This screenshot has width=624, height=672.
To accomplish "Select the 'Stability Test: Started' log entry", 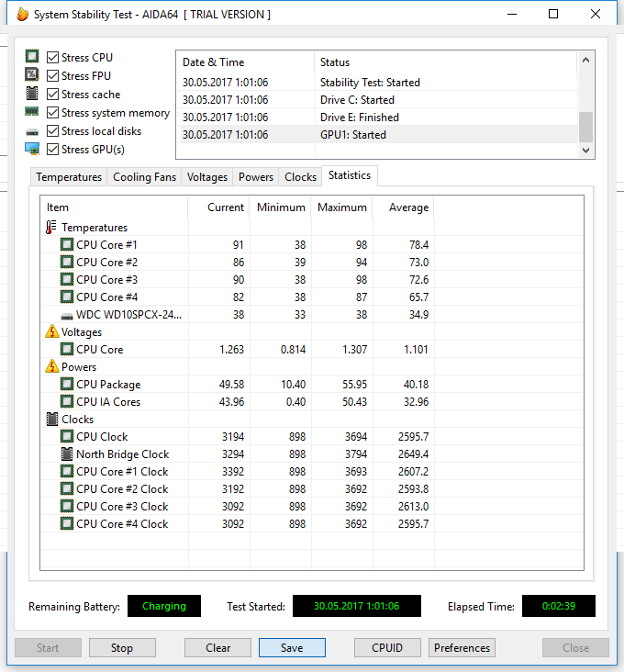I will (x=377, y=83).
